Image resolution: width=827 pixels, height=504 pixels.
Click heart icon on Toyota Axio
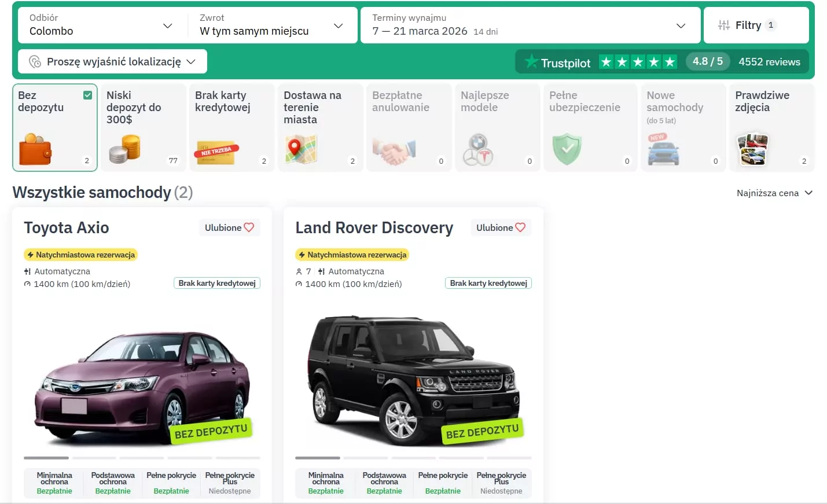[249, 227]
